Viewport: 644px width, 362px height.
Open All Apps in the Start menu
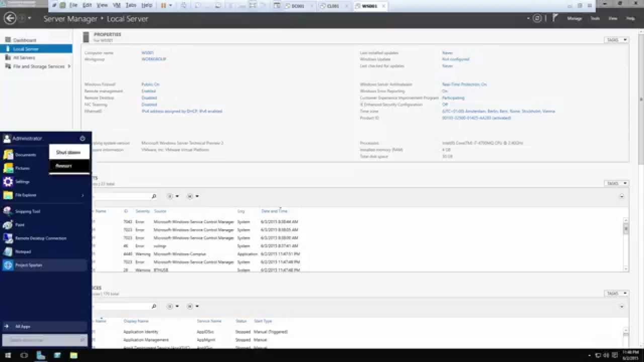[44, 326]
